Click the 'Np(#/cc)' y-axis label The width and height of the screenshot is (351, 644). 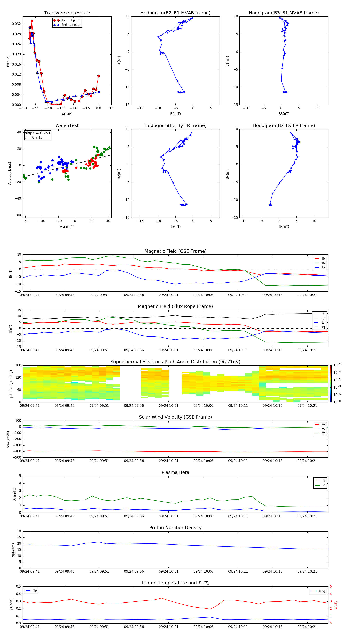(x=13, y=550)
